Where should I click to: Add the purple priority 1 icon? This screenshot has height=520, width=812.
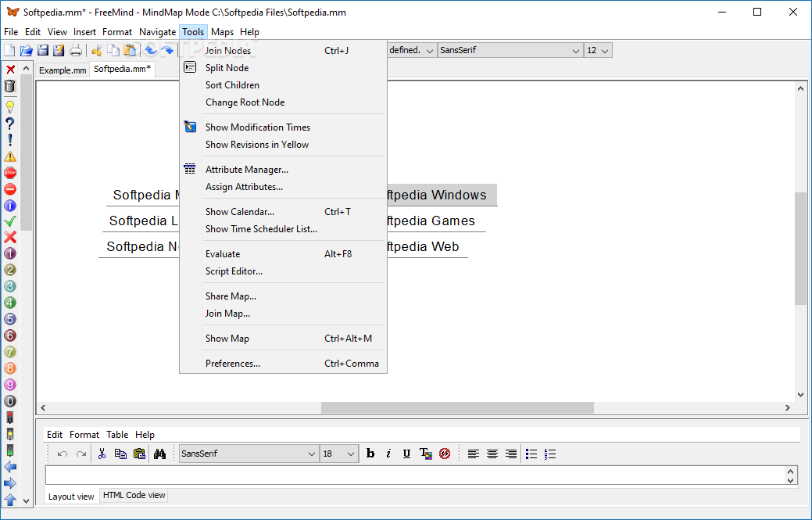point(10,253)
